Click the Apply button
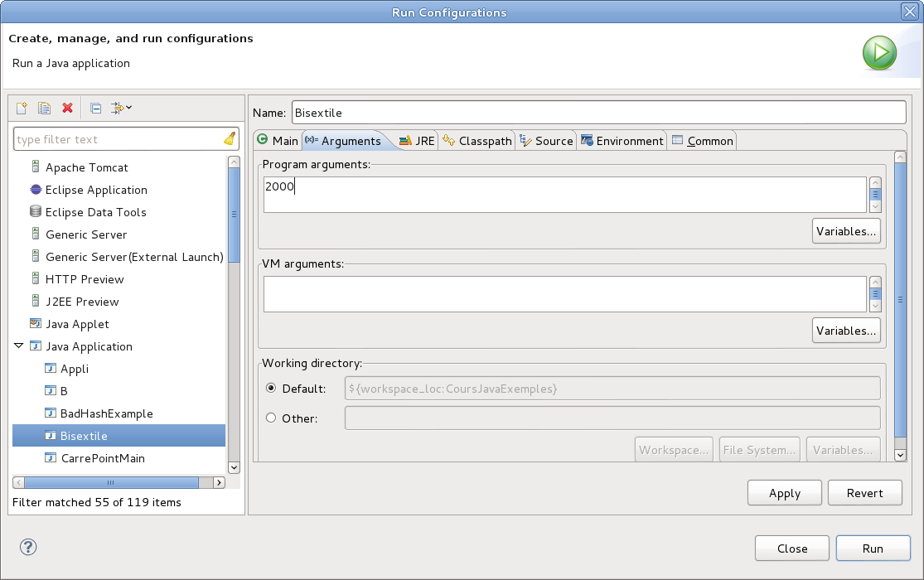The height and width of the screenshot is (580, 924). pos(784,493)
